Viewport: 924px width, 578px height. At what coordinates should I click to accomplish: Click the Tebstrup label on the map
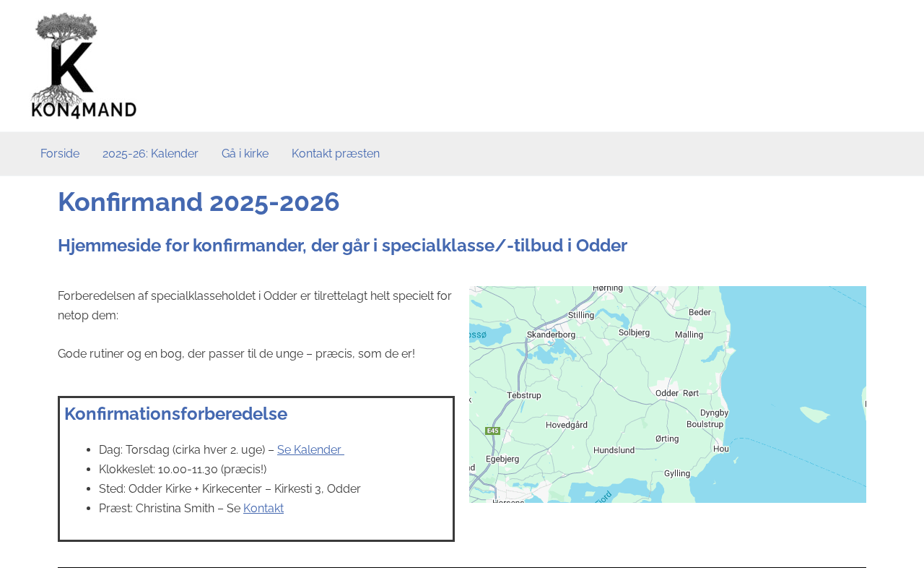tap(524, 395)
